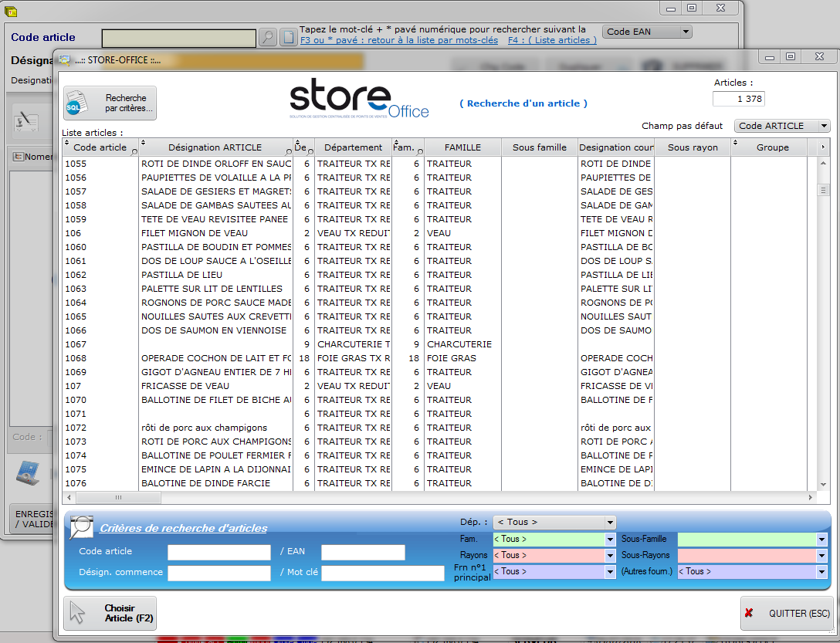Click the pen edit icon in background window

pyautogui.click(x=27, y=121)
